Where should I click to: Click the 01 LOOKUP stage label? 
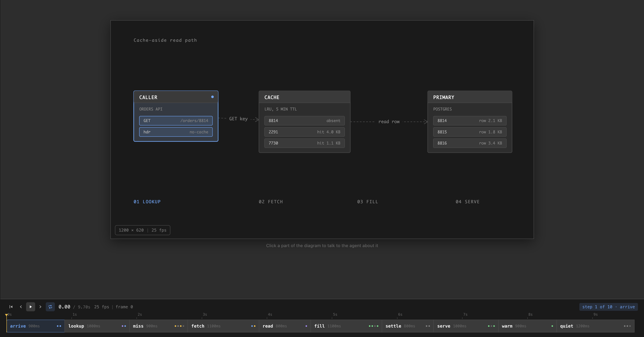147,202
